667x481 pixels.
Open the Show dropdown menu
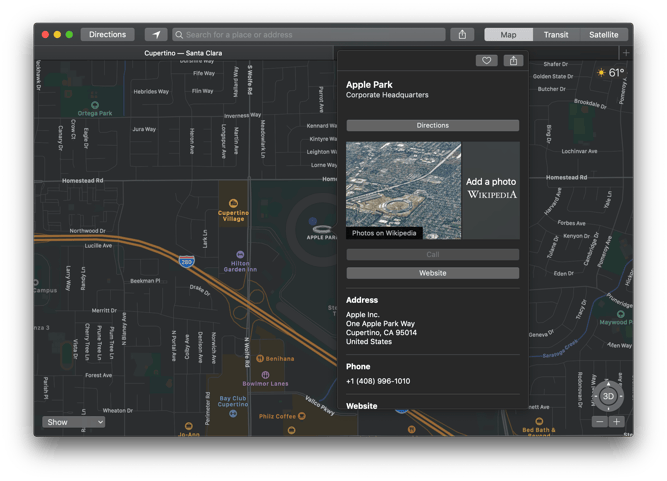[x=73, y=422]
